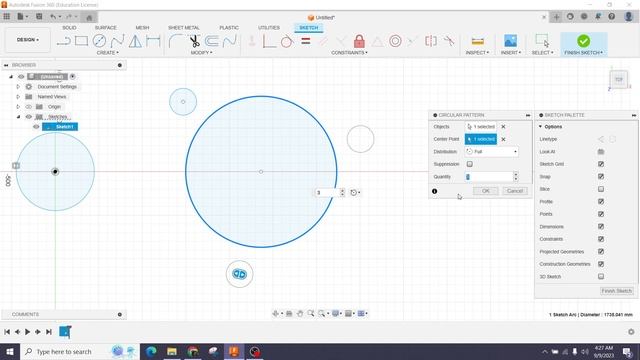This screenshot has height=360, width=640.
Task: Clear the Objects selection with X
Action: pos(503,127)
